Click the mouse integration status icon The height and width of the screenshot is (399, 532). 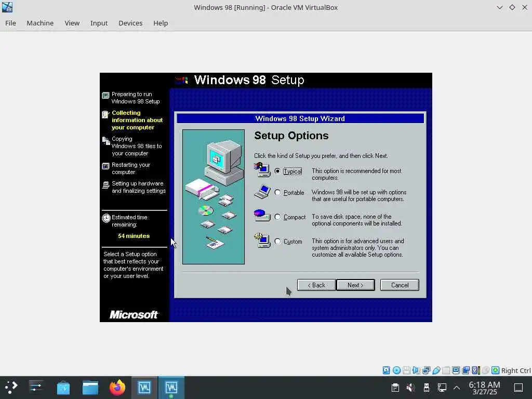[486, 370]
